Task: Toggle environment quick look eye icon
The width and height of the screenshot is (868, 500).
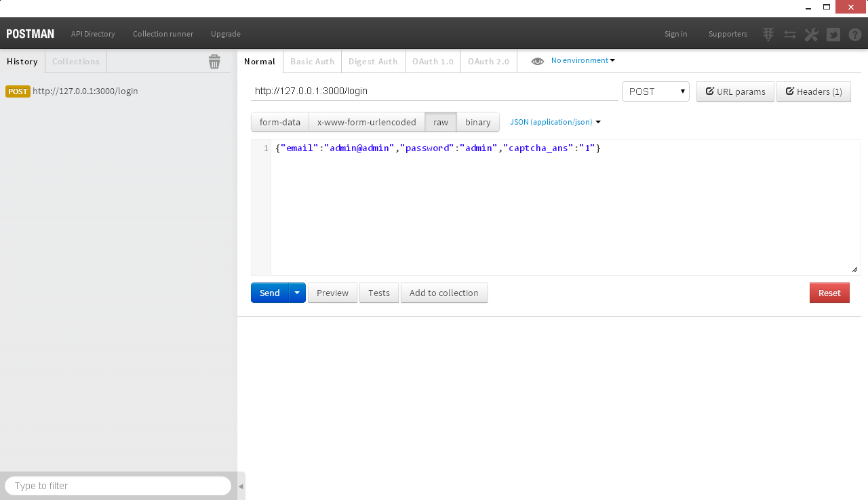Action: click(538, 61)
